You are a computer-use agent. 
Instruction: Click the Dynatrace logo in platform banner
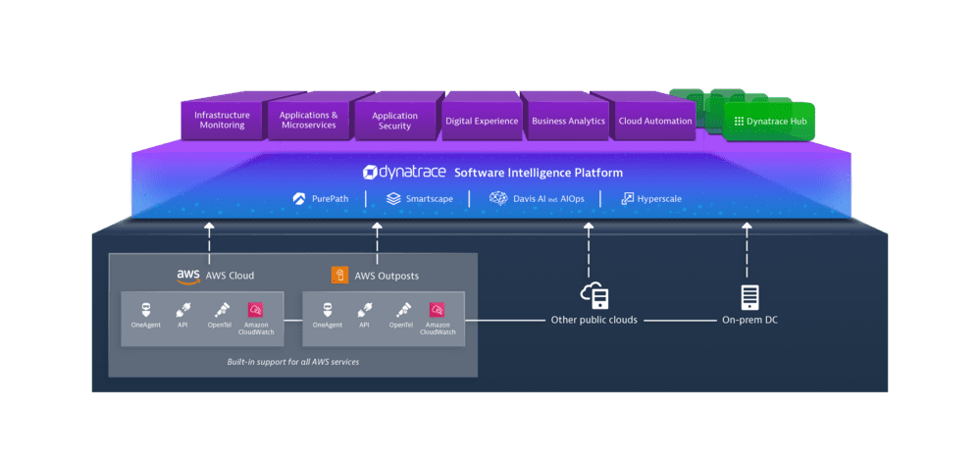403,173
